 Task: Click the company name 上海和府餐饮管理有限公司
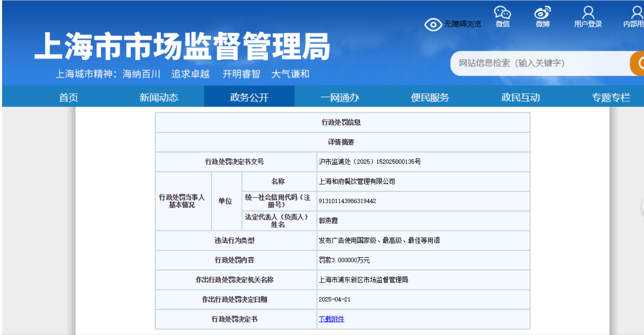tap(357, 181)
